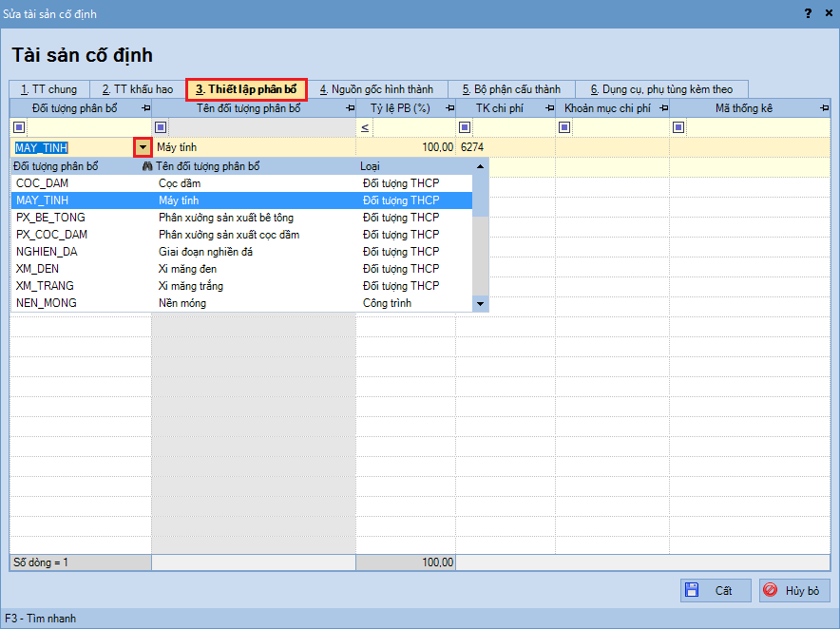Click pin icon in Tỷ lệ PB (%) header
This screenshot has width=840, height=629.
click(448, 108)
